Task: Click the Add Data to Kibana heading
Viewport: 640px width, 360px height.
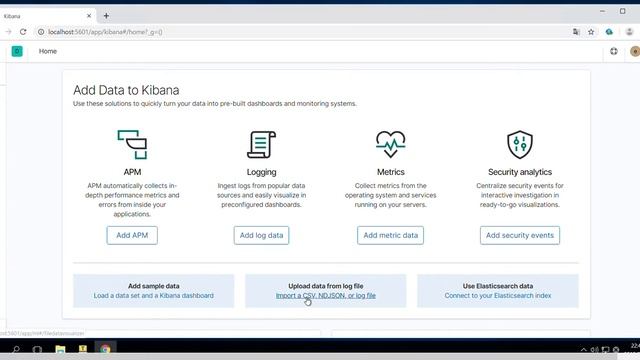Action: pos(126,90)
